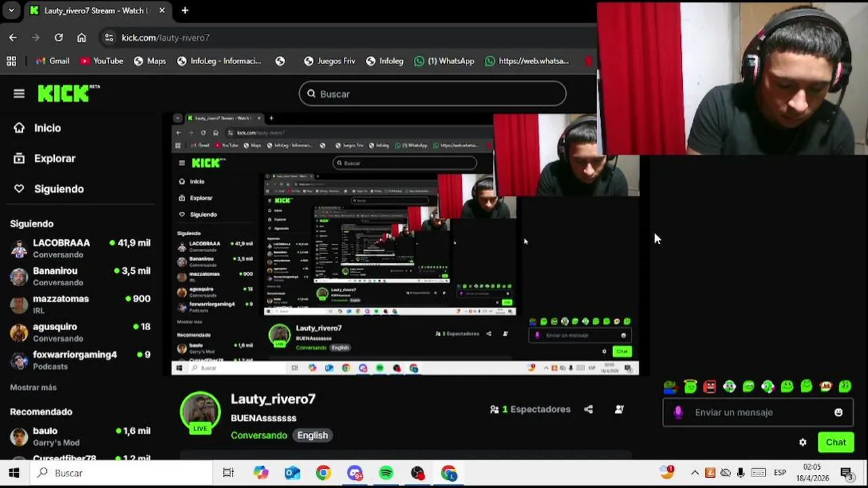Open Maps bookmark
Screen dimensions: 868x488
coord(150,61)
